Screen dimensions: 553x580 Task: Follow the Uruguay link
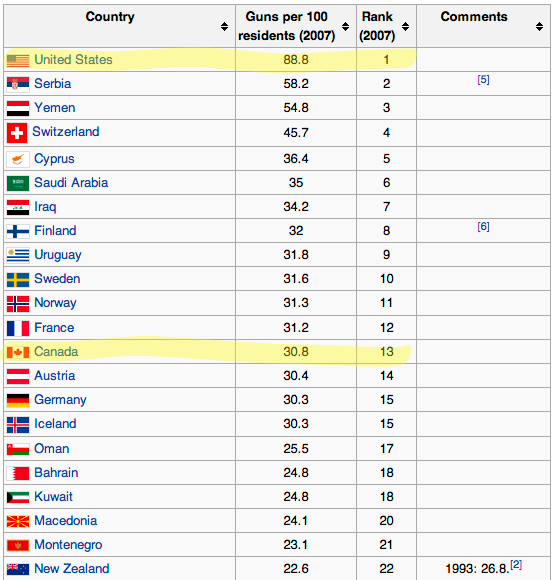tap(58, 255)
